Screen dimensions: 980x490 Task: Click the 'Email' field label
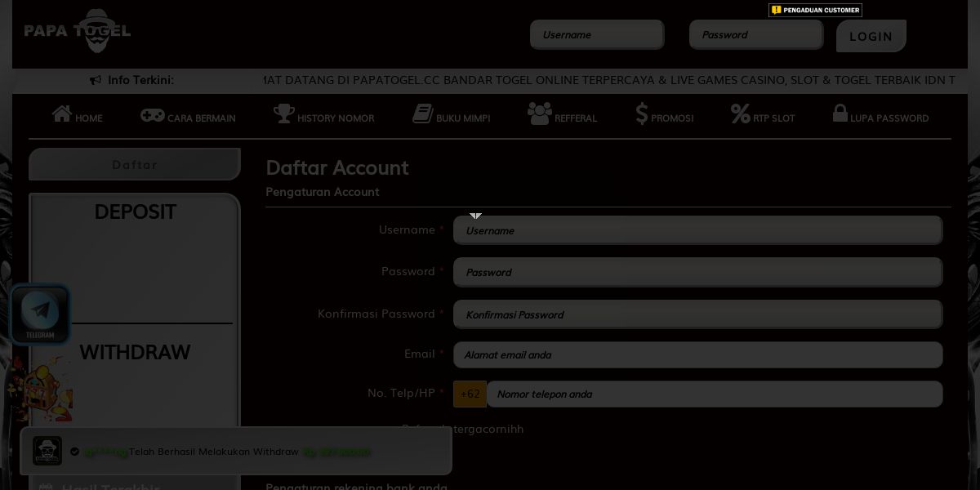tap(420, 354)
